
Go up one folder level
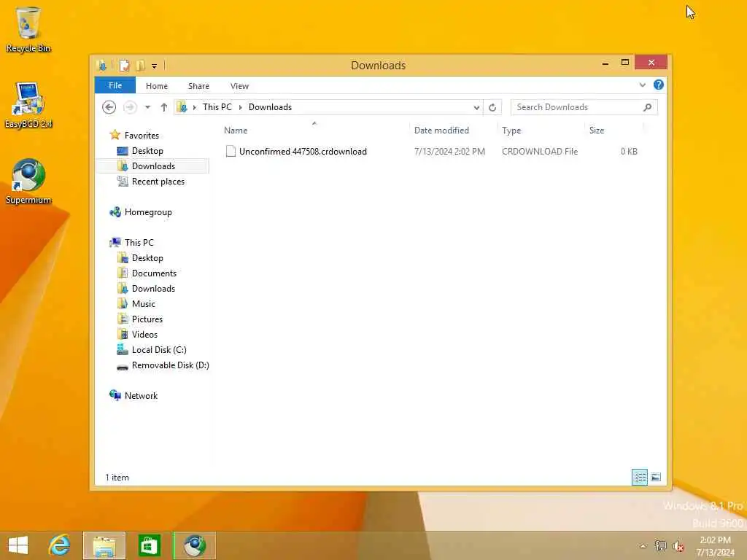[x=164, y=107]
